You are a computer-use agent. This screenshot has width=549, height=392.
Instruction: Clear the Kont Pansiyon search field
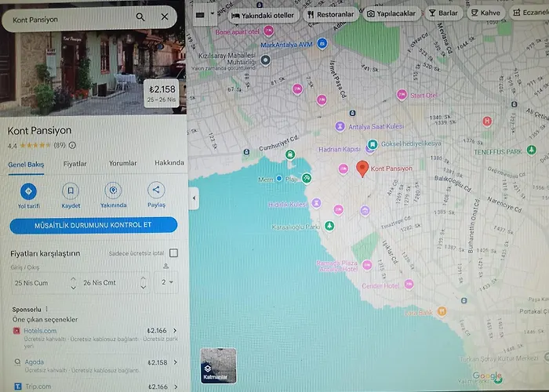164,16
